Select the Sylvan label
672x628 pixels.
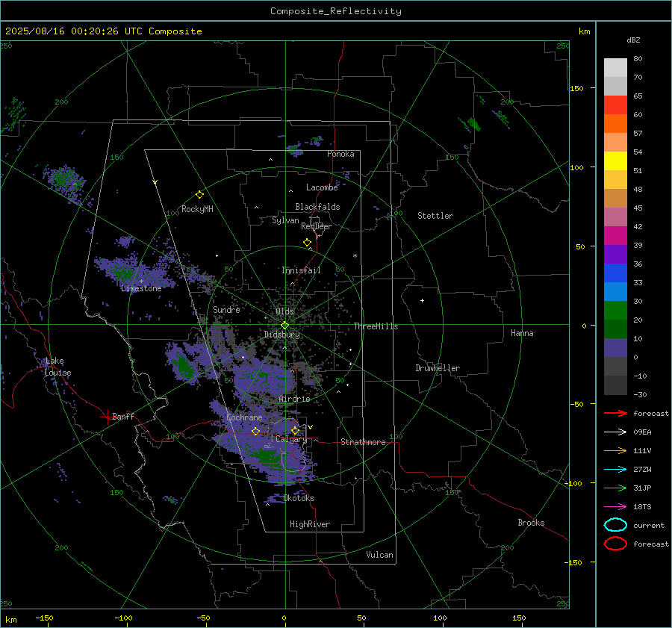click(285, 221)
